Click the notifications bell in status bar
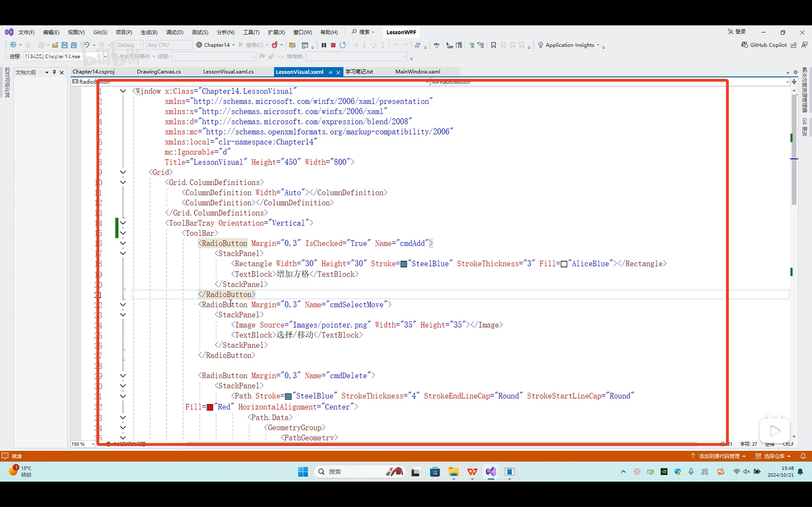The width and height of the screenshot is (812, 507). click(x=803, y=456)
